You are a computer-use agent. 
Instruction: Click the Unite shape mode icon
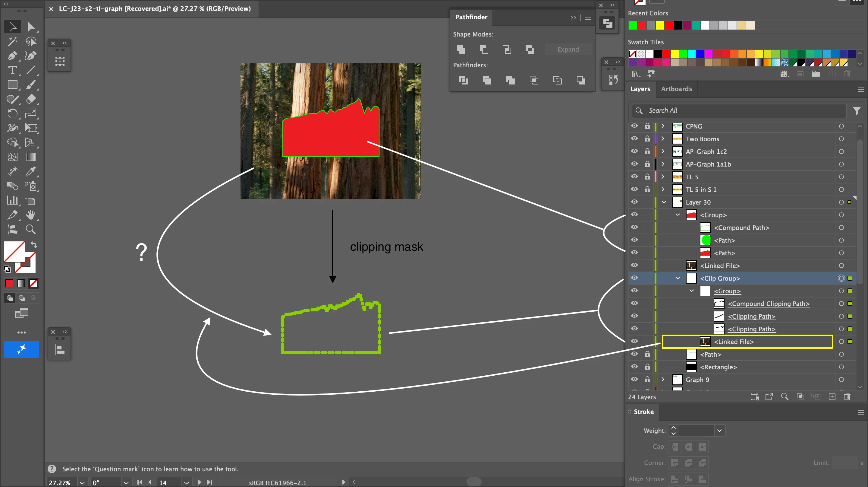[461, 49]
